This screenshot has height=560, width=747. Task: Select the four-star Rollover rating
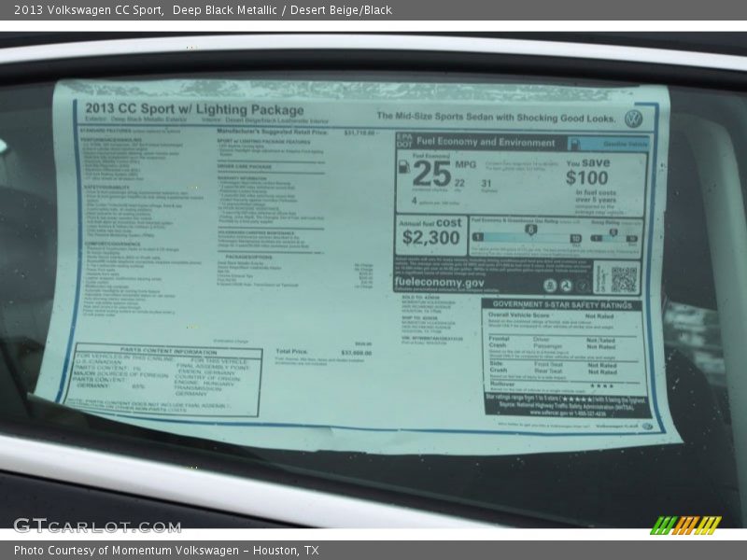pyautogui.click(x=602, y=385)
